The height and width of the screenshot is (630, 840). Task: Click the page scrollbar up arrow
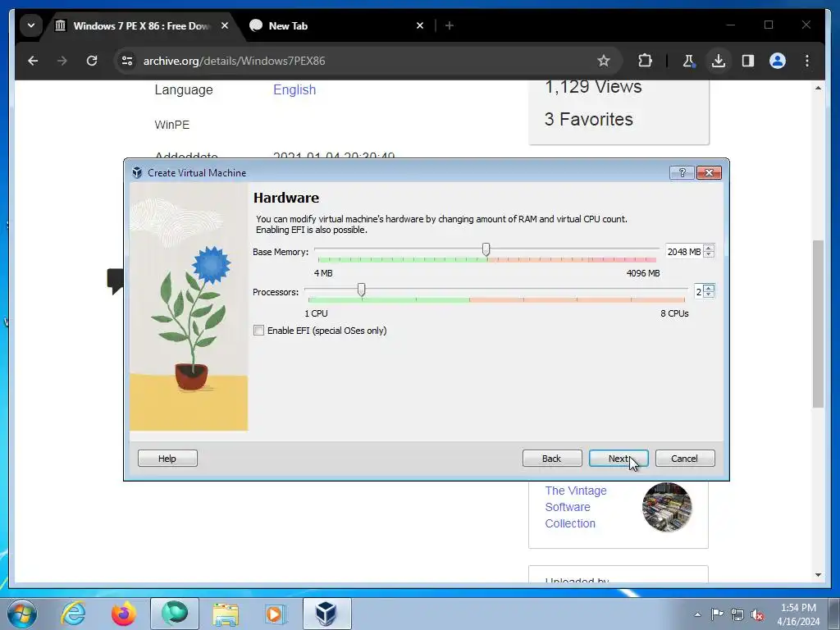point(818,87)
